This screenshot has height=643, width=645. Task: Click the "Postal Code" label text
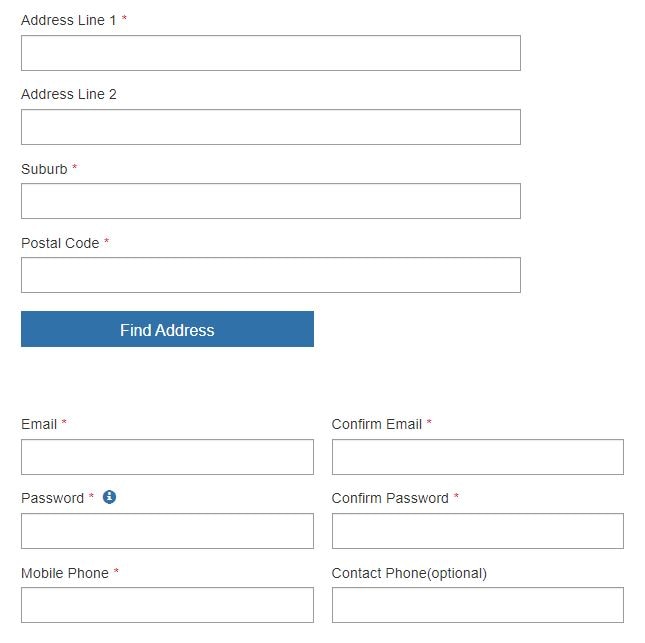click(60, 243)
